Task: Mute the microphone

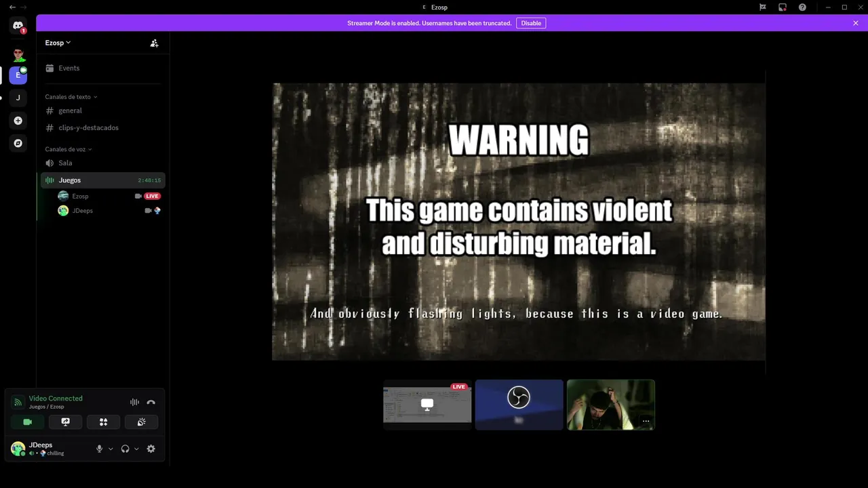Action: (100, 449)
